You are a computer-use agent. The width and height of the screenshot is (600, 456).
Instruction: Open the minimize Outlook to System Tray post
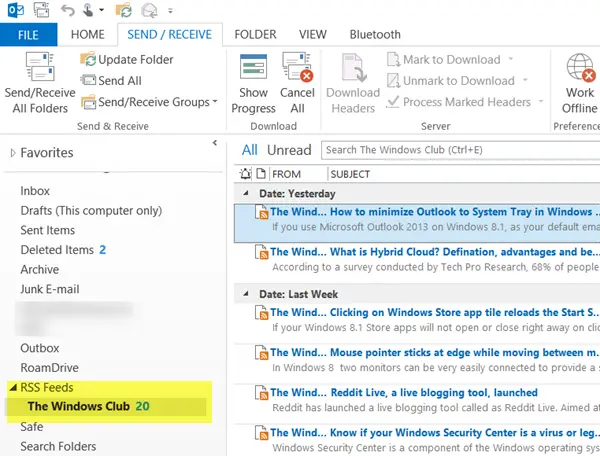[417, 223]
